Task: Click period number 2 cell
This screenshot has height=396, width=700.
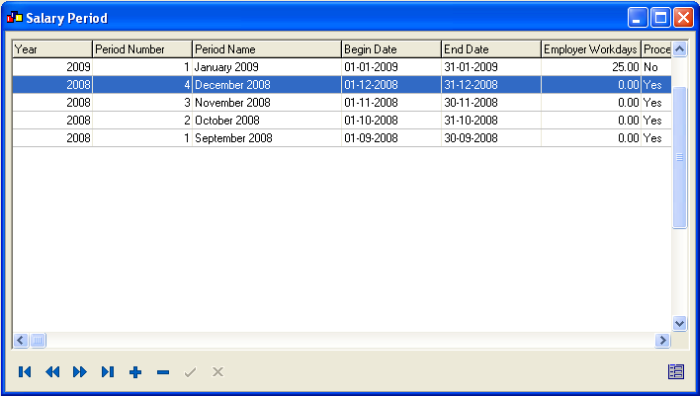Action: [142, 121]
